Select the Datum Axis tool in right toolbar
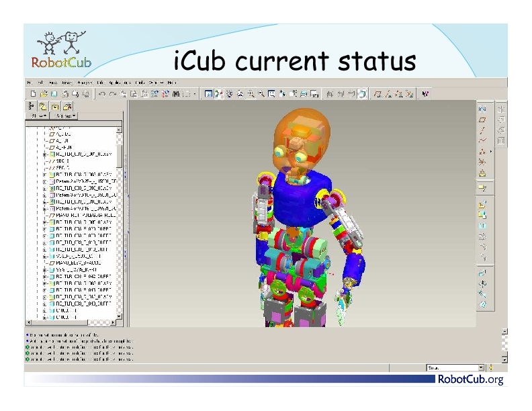This screenshot has width=532, height=411. 482,130
